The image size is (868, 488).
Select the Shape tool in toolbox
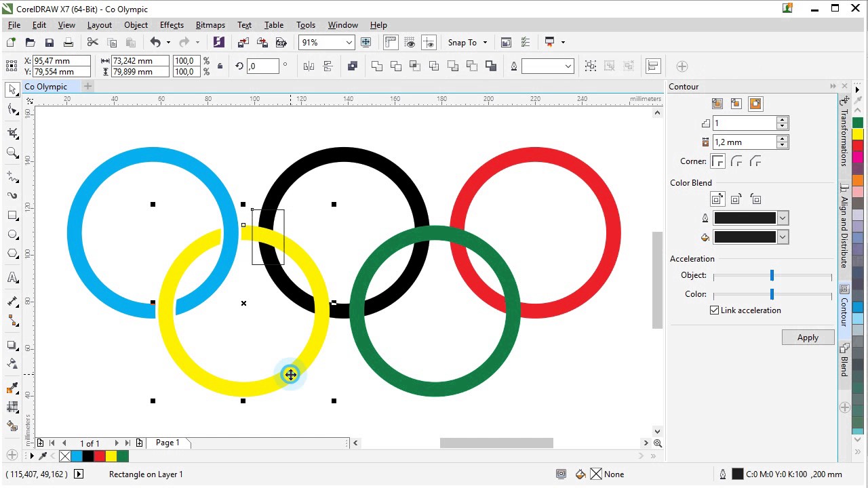click(12, 109)
